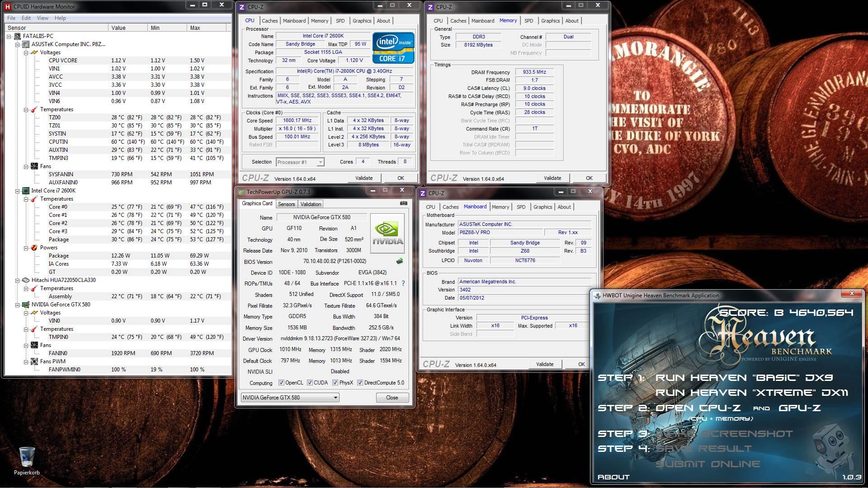
Task: Click the GPU-Z screenshot camera icon
Action: (403, 204)
